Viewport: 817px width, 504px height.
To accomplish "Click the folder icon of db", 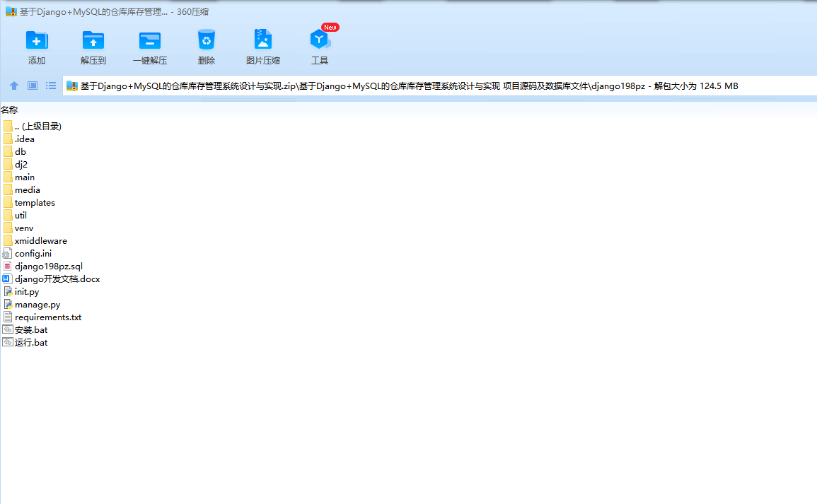I will (x=7, y=151).
